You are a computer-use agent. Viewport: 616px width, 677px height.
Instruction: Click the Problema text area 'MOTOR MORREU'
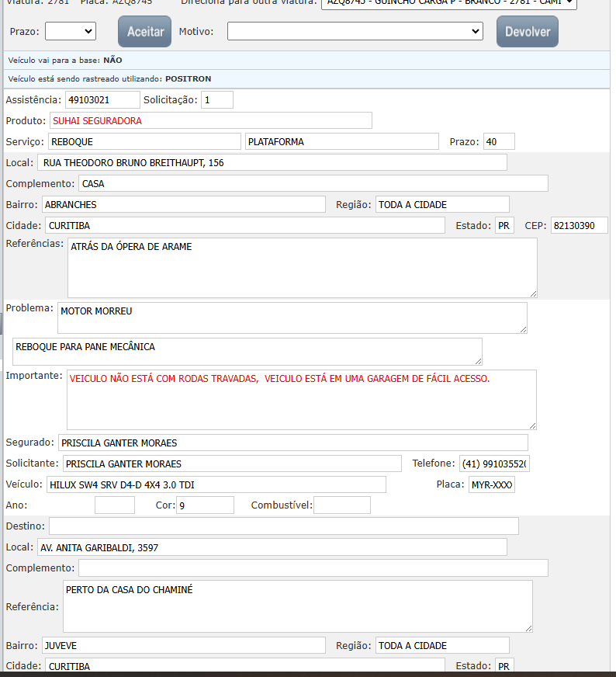tap(292, 318)
